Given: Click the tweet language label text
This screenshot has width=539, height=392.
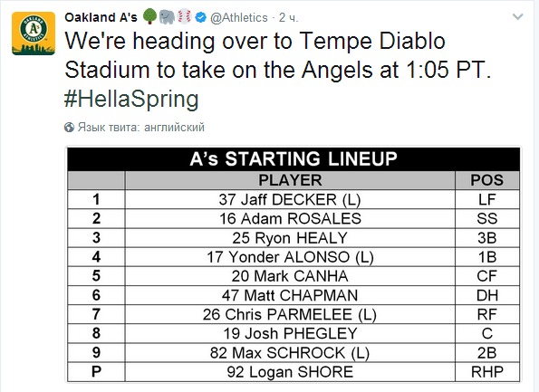Looking at the screenshot, I should click(141, 128).
